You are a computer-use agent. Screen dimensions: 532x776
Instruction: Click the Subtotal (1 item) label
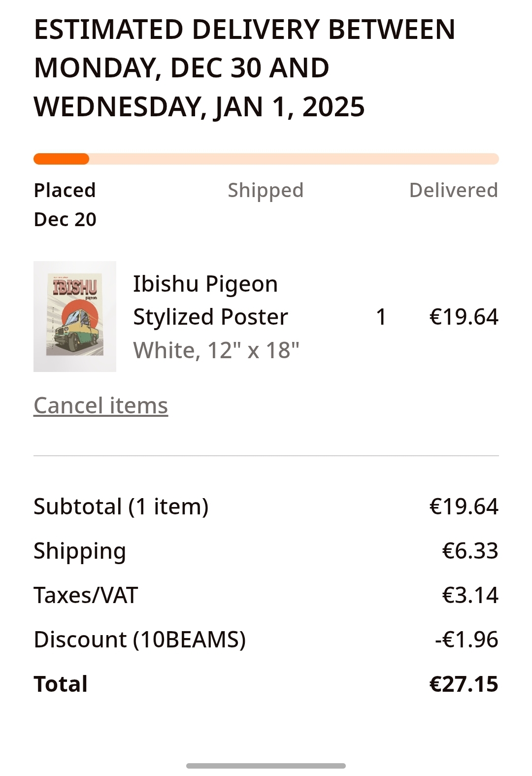[121, 506]
